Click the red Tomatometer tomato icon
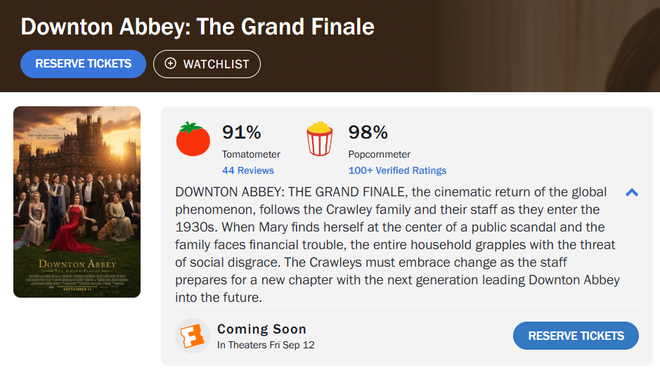 point(193,139)
